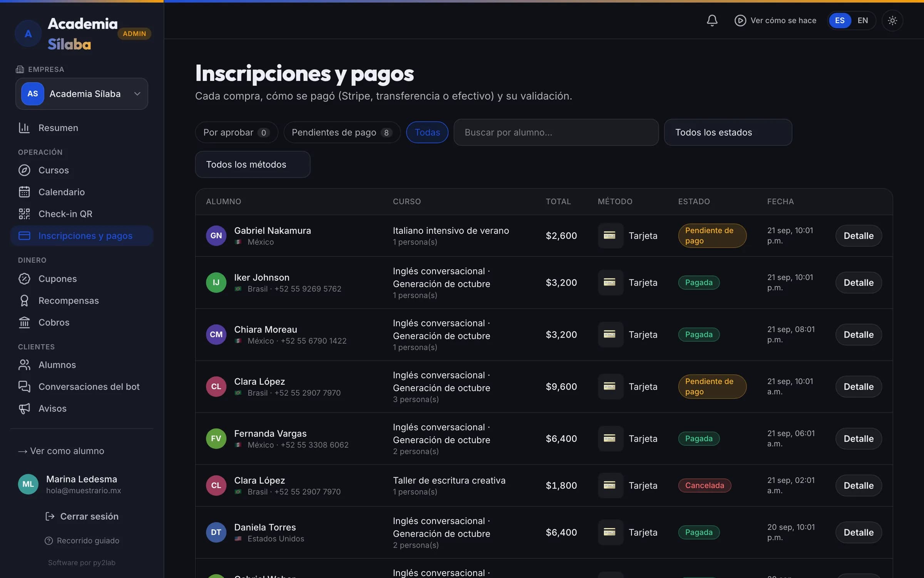Open the Todos los métodos dropdown
This screenshot has height=578, width=924.
(253, 165)
